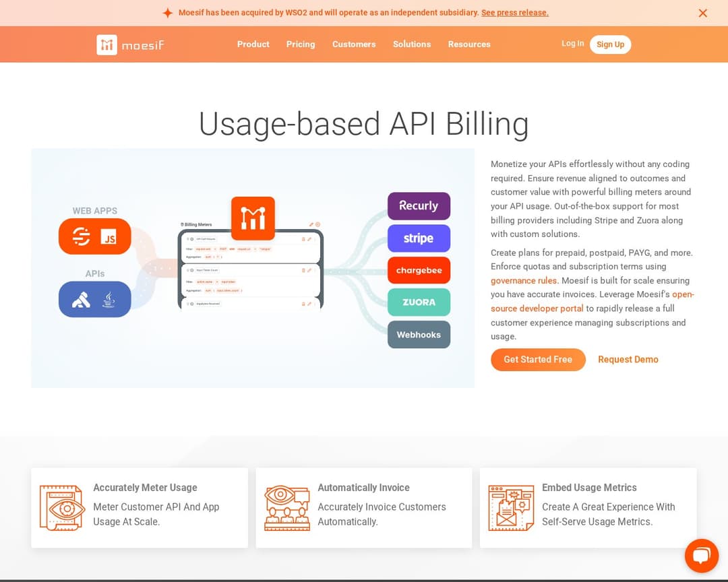Click the Sign Up button
Image resolution: width=728 pixels, height=582 pixels.
610,44
